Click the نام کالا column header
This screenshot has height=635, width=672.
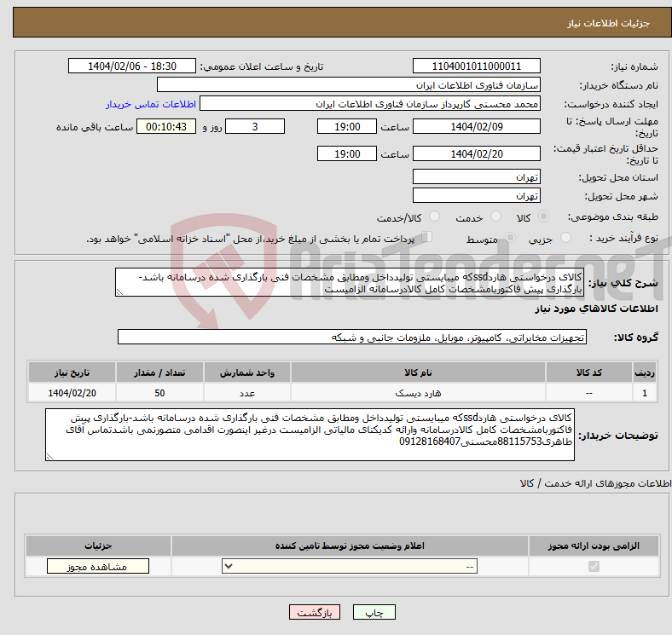coord(418,372)
